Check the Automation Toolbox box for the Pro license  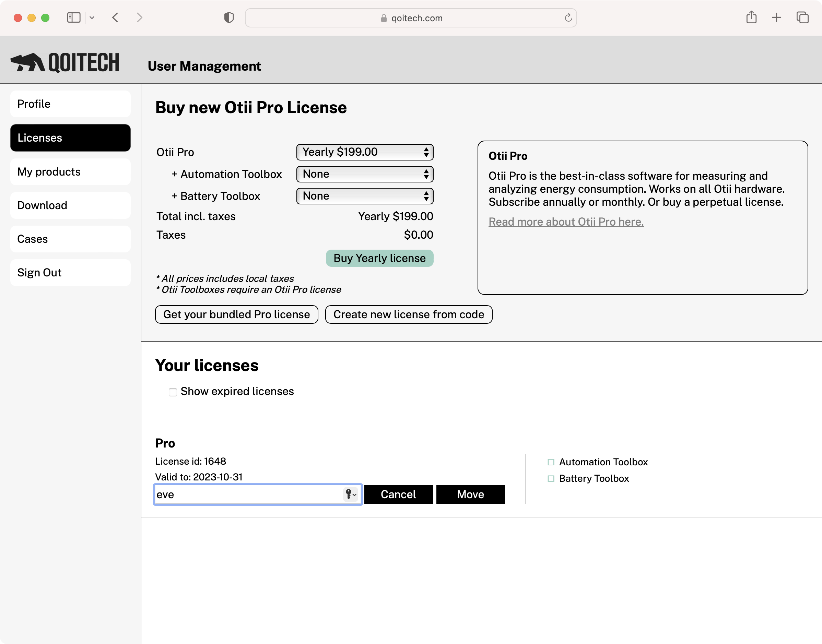pyautogui.click(x=551, y=462)
